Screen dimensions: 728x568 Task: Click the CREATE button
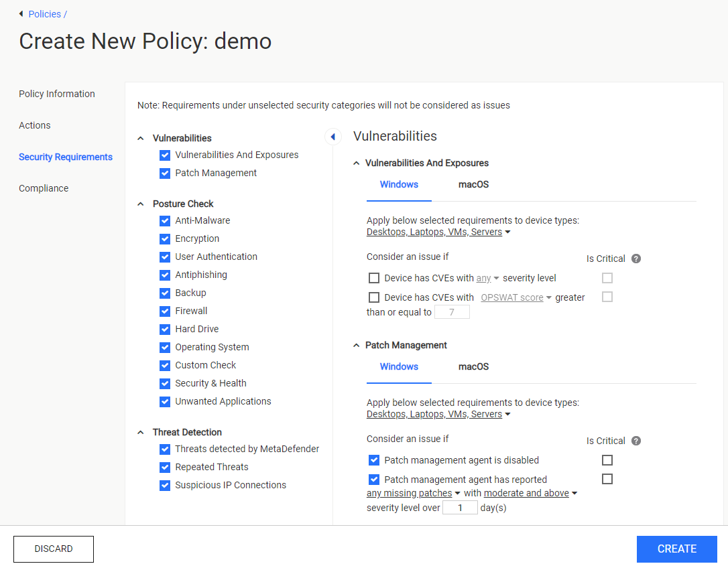click(676, 549)
